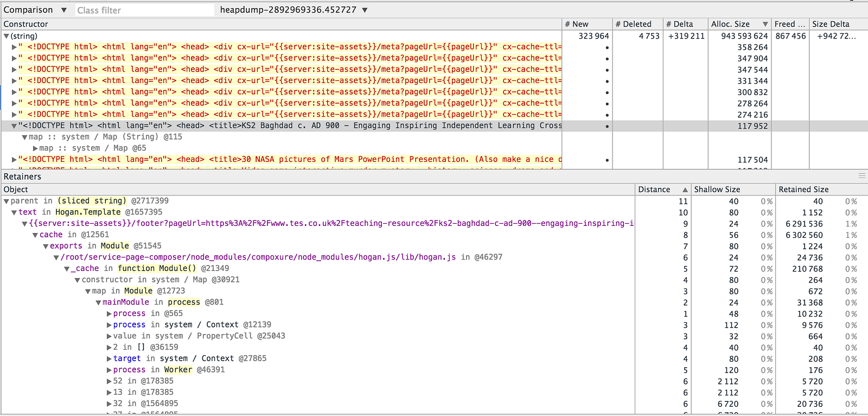
Task: Expand 13 in @178385 retainer
Action: click(109, 392)
